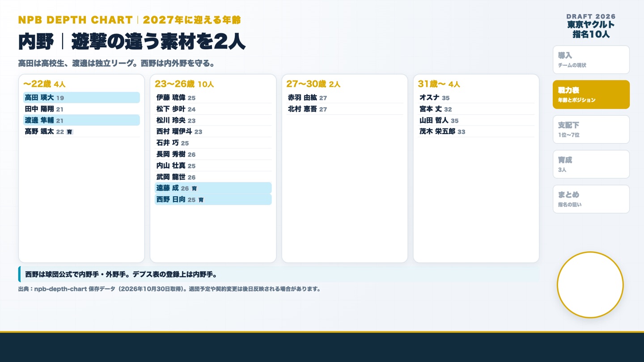Go to the 支配下 1位〜7位 card
This screenshot has width=644, height=362.
(x=591, y=129)
